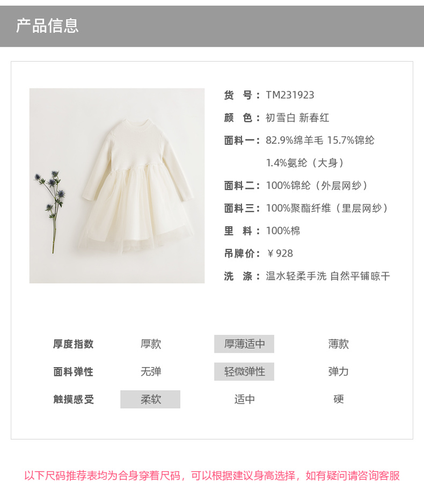Click the 面料弹性 row label
The height and width of the screenshot is (504, 424).
[74, 371]
